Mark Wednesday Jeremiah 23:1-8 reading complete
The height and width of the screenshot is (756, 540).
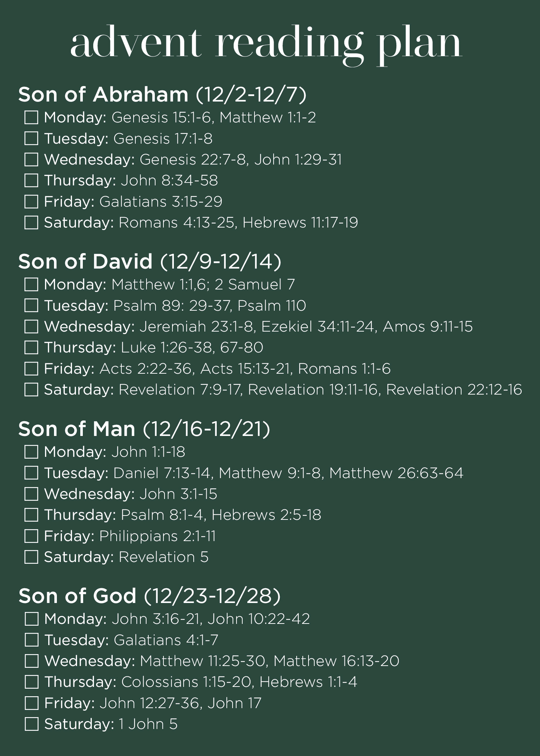point(31,327)
